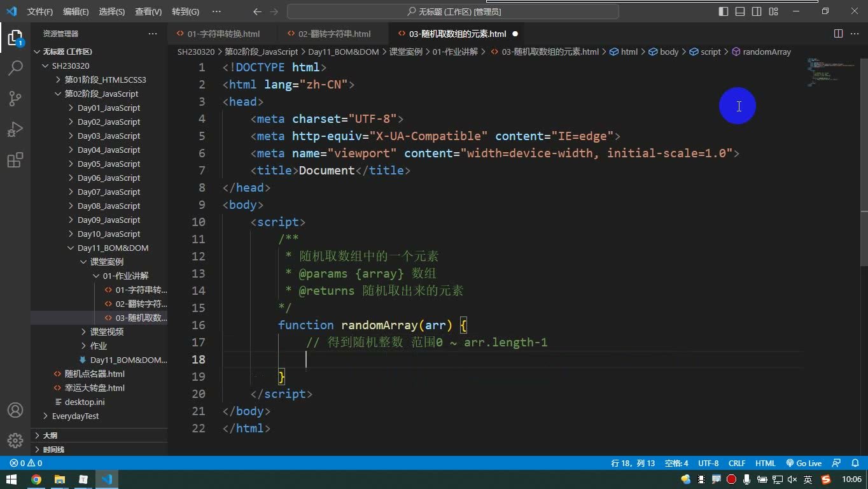Image resolution: width=868 pixels, height=489 pixels.
Task: Change line ending via CRLF status item
Action: pyautogui.click(x=737, y=464)
